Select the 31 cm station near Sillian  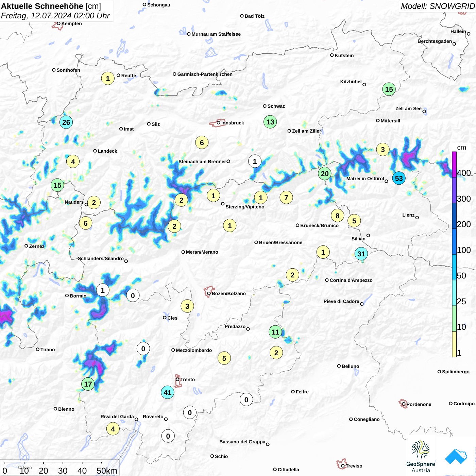361,254
